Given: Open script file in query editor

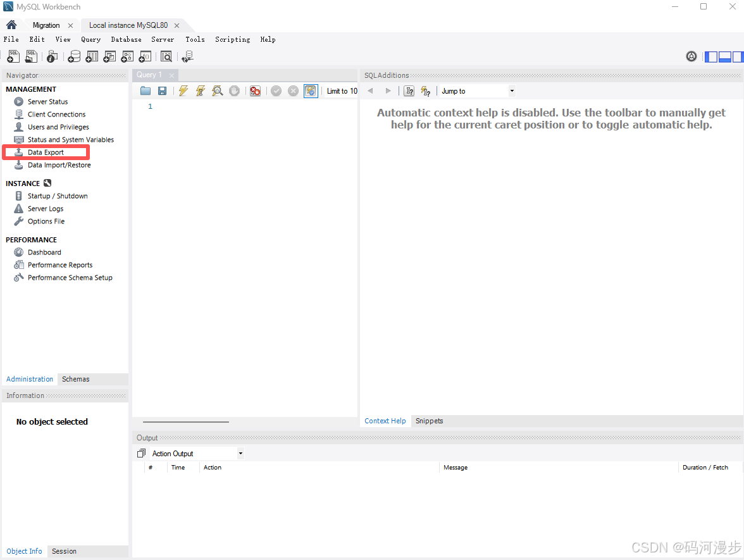Looking at the screenshot, I should click(x=146, y=90).
